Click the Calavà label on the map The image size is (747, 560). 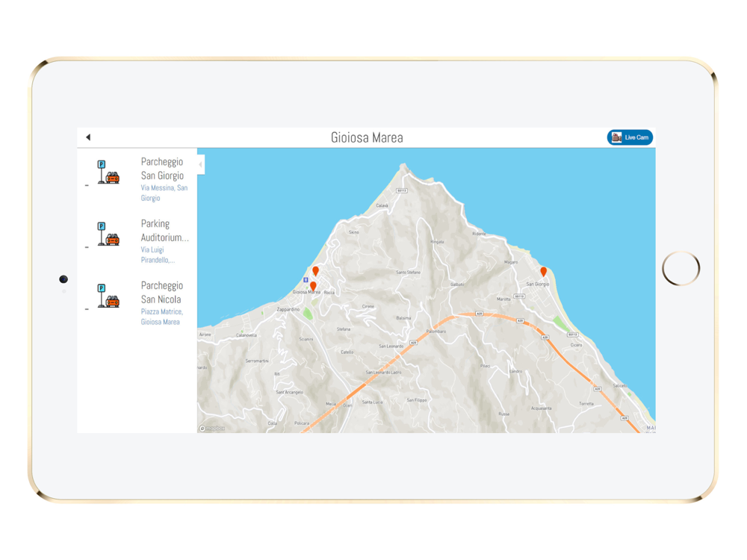[382, 206]
